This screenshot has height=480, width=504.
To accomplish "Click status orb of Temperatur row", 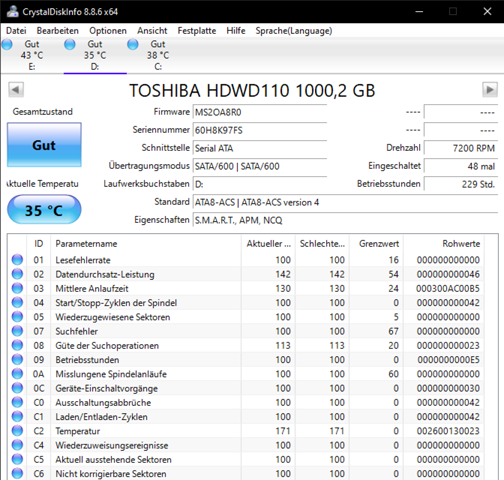I will [x=17, y=431].
